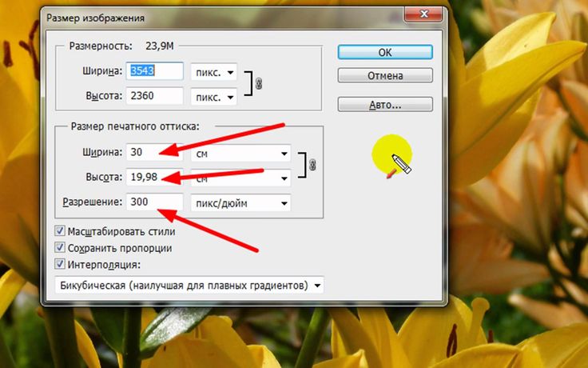Click print Ширина field with 30
This screenshot has width=588, height=368.
[154, 152]
